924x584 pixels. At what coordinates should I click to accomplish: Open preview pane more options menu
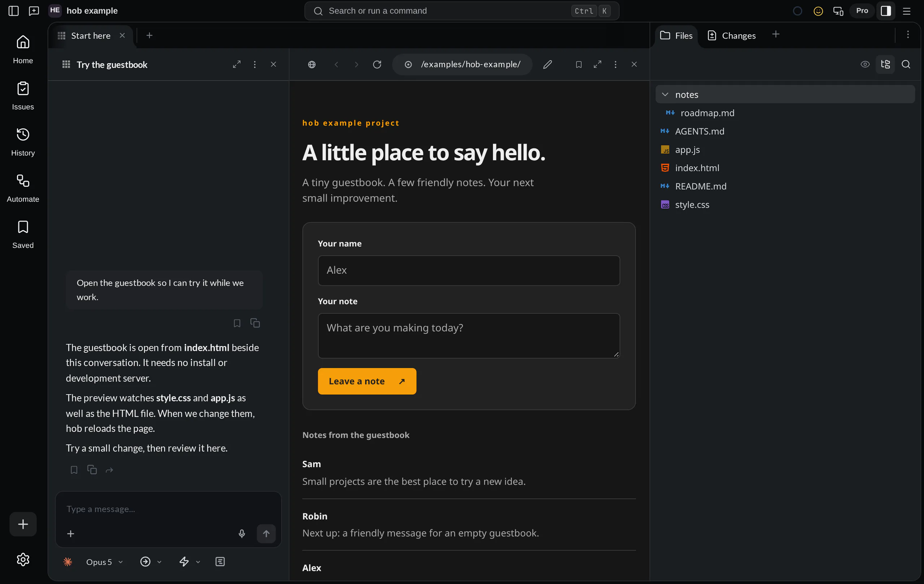point(615,65)
